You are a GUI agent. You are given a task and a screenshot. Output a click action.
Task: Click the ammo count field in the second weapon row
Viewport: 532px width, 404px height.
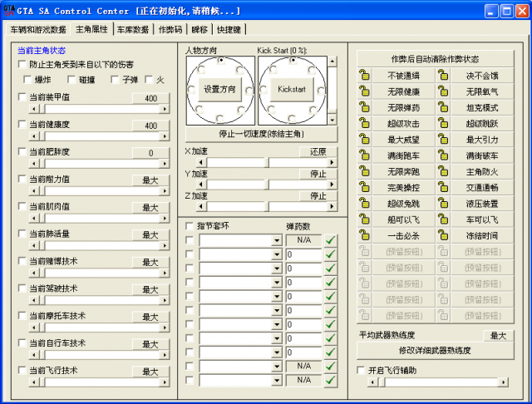pos(303,254)
